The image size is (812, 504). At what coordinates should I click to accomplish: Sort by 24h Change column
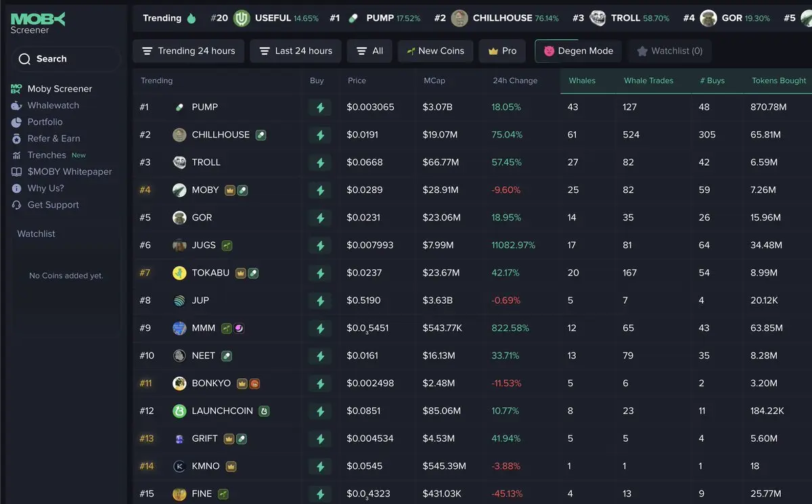[x=515, y=81]
